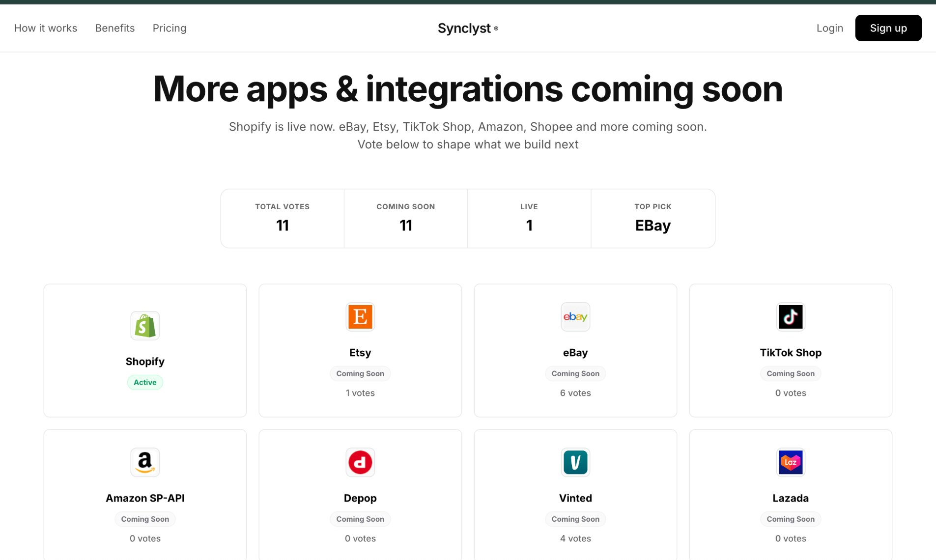Open How it works in navigation

click(46, 28)
